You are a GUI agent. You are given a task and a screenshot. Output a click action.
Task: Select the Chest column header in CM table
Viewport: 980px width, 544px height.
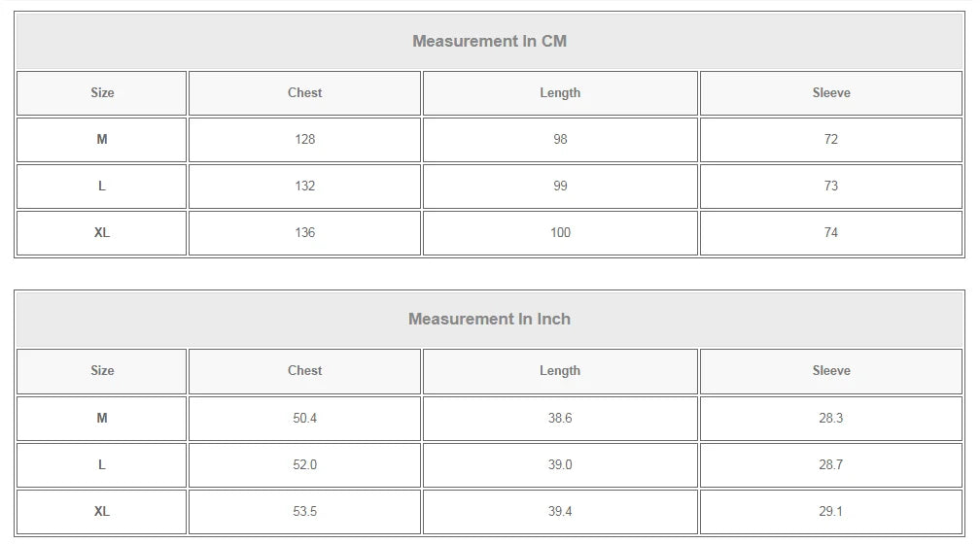click(x=304, y=93)
